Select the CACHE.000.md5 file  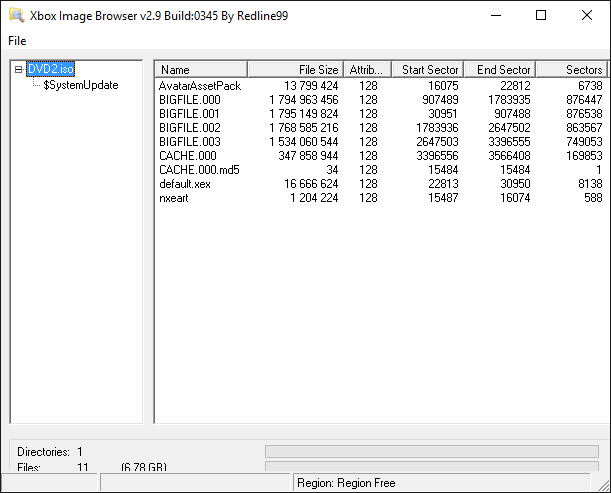click(199, 170)
